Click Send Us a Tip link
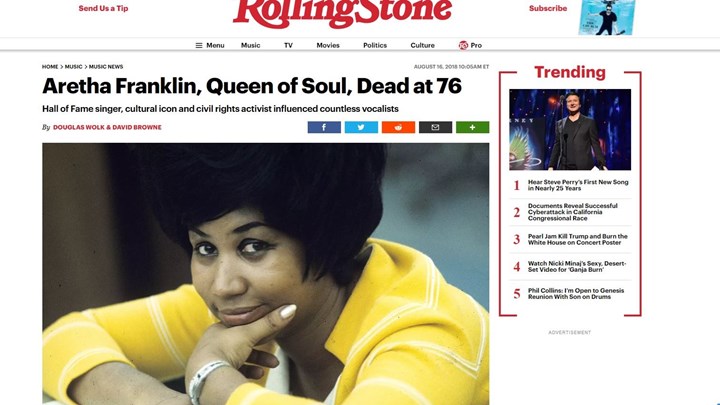Screen dimensions: 720x405 click(103, 8)
